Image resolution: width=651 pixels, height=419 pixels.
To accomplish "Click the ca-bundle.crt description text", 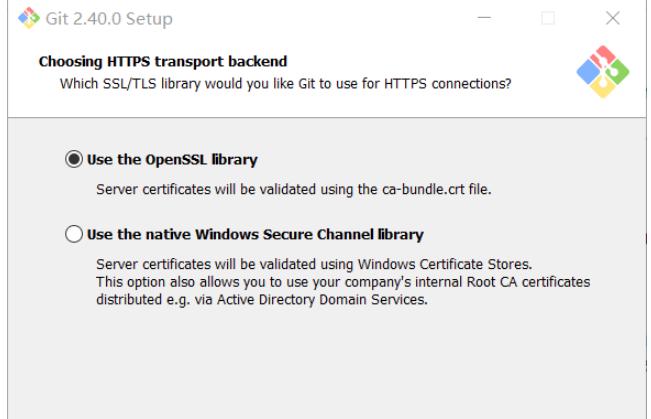I will click(293, 188).
